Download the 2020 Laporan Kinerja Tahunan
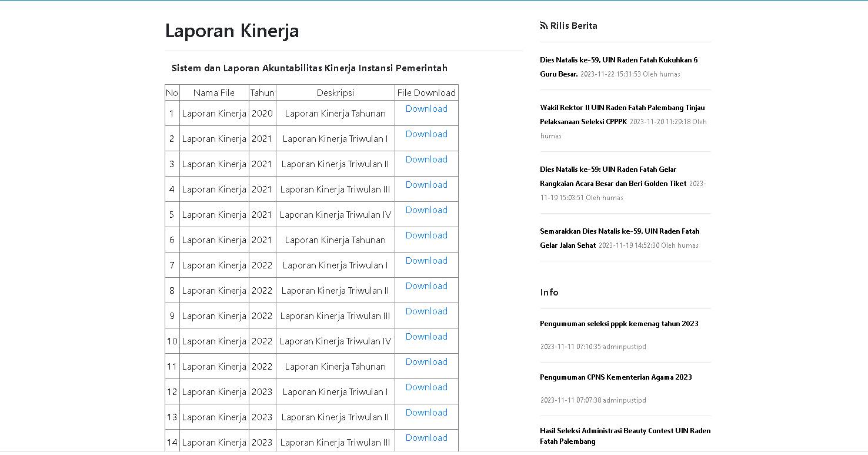The width and height of the screenshot is (868, 455). [x=426, y=109]
